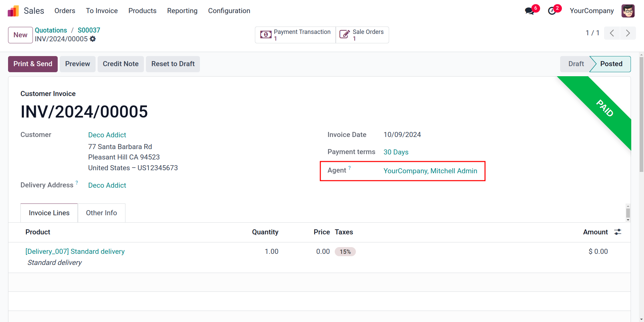Open the Sale Orders smart button
The width and height of the screenshot is (644, 322).
coord(362,35)
